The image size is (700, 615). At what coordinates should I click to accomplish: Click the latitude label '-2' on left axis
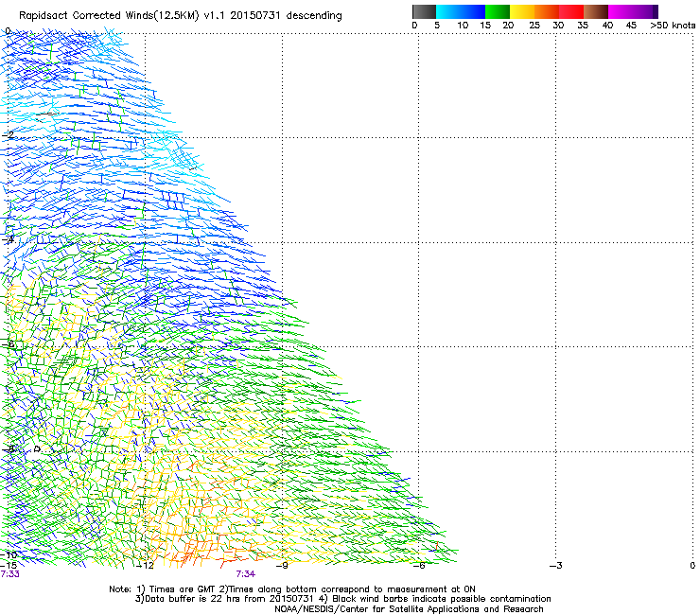click(x=8, y=135)
